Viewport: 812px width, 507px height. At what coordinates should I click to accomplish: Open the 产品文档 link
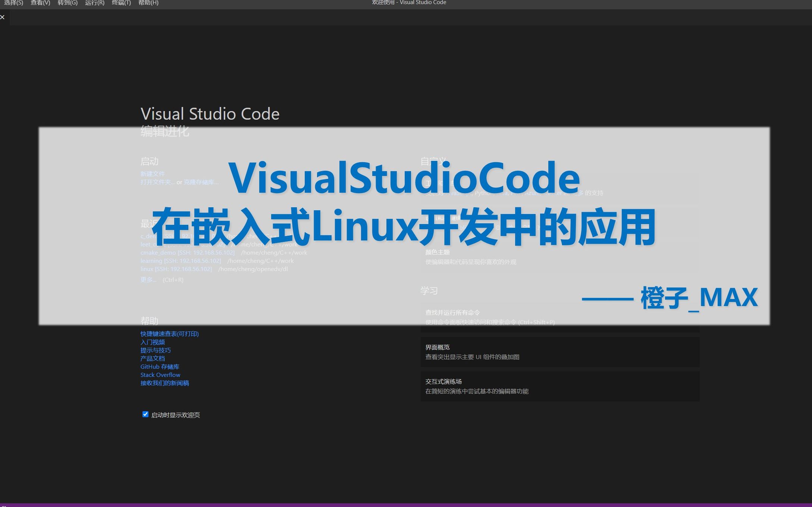153,358
